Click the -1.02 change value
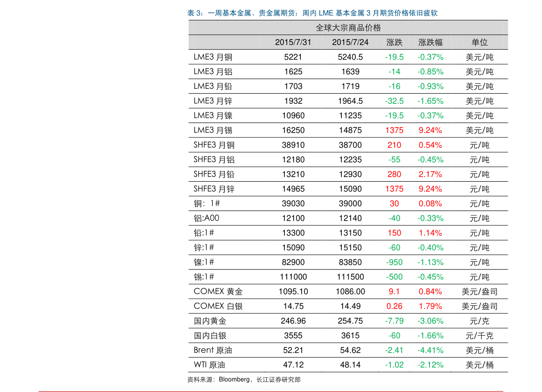 click(x=394, y=365)
